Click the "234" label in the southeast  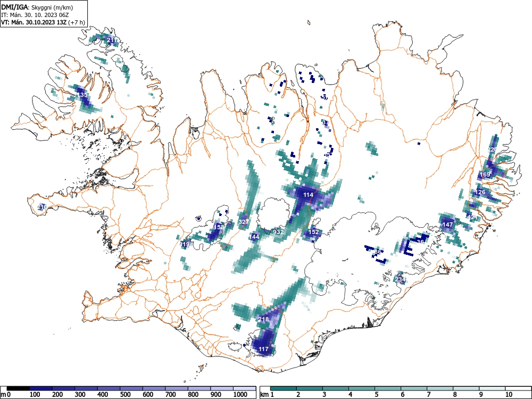tap(401, 280)
